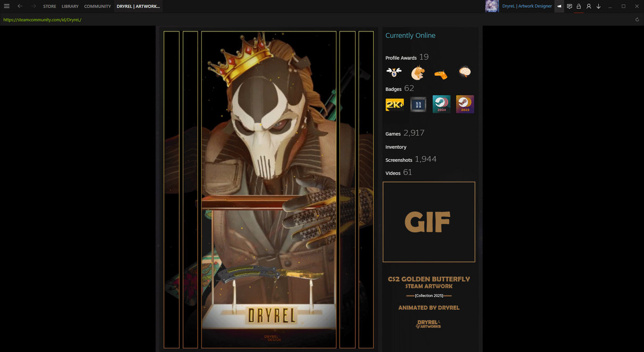Click the orange pointing hand award
The height and width of the screenshot is (352, 644).
[441, 73]
